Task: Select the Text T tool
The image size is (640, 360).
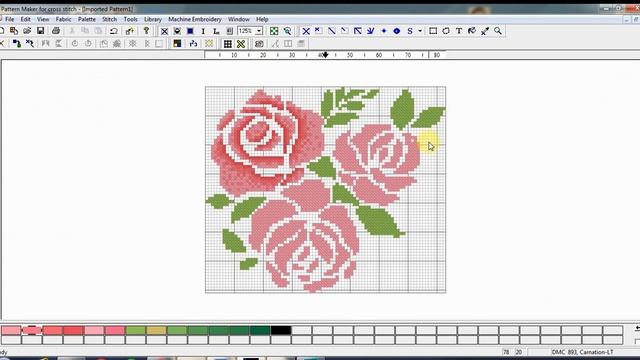Action: click(459, 31)
